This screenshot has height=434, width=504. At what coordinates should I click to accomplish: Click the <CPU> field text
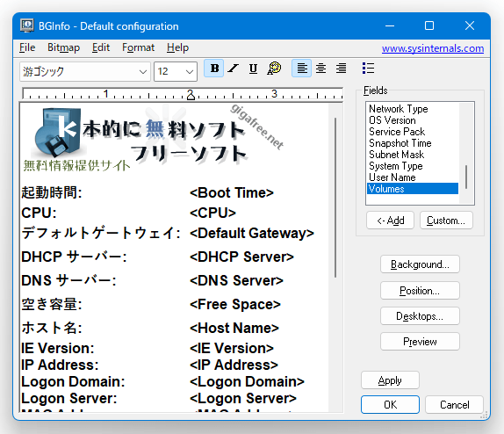(x=212, y=213)
